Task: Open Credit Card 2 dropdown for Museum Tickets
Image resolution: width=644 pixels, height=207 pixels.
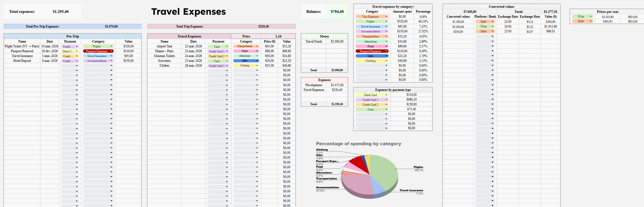Action: pyautogui.click(x=218, y=56)
